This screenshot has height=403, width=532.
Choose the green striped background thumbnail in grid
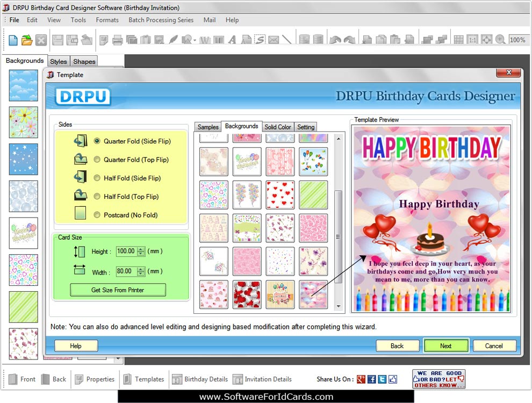[313, 195]
